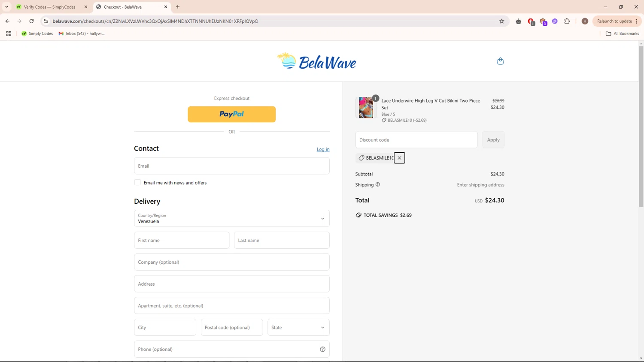The width and height of the screenshot is (644, 362).
Task: Close the Checkout - BelaWave tab
Action: point(166,7)
